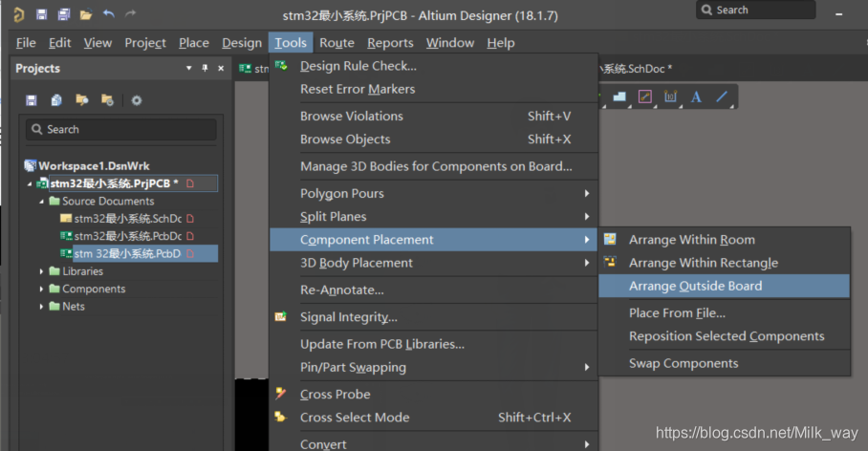
Task: Click the Redo arrow icon
Action: point(131,13)
